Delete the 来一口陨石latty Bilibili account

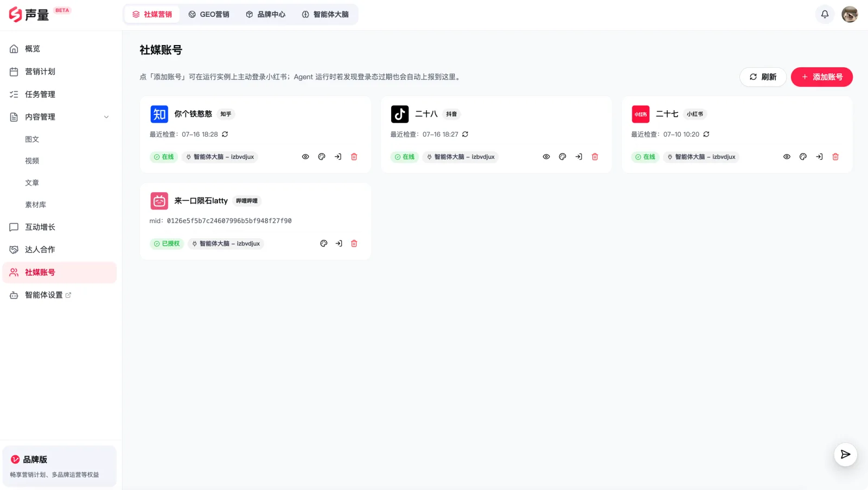pyautogui.click(x=354, y=244)
